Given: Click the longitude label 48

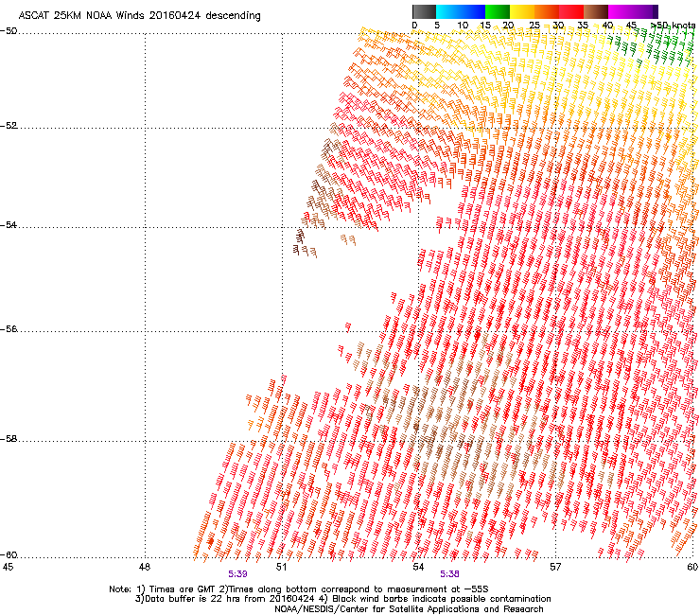Looking at the screenshot, I should (x=144, y=567).
